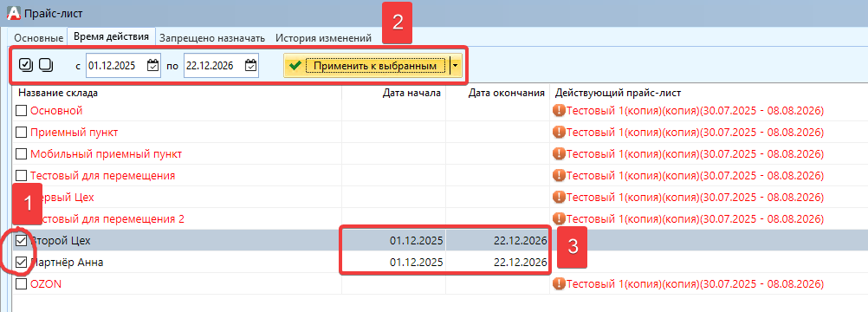868x312 pixels.
Task: Open the Запрещено назначать tab
Action: [x=212, y=38]
